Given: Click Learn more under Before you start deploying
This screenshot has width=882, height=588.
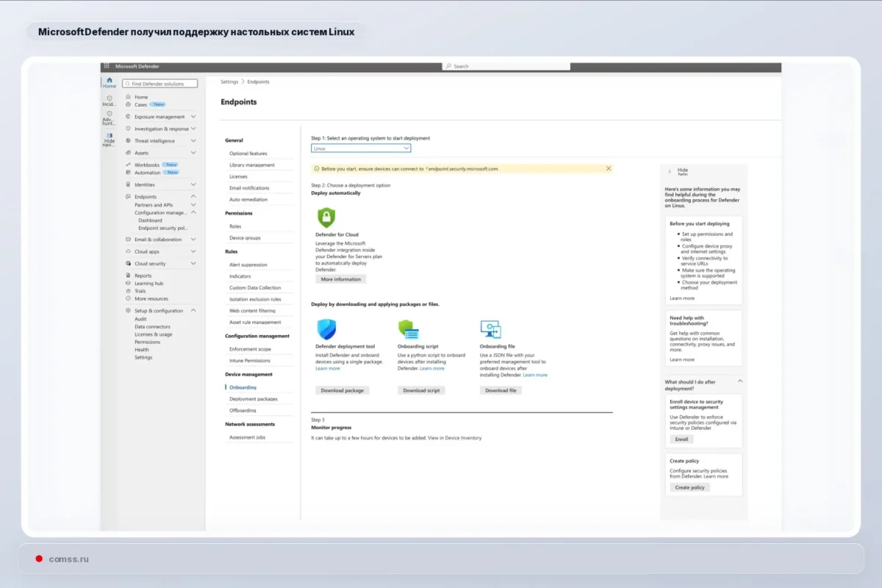Looking at the screenshot, I should 682,298.
